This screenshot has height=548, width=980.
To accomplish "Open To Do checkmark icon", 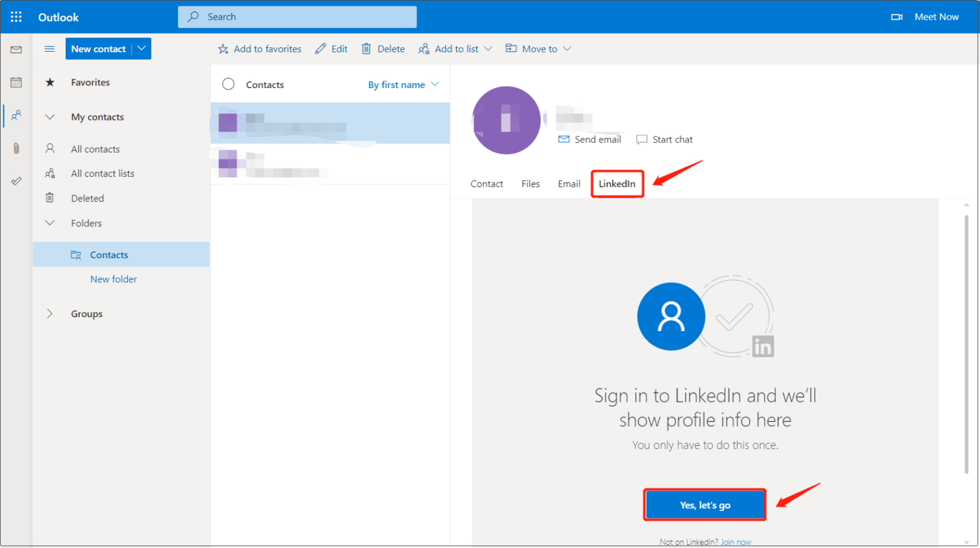I will click(x=17, y=181).
